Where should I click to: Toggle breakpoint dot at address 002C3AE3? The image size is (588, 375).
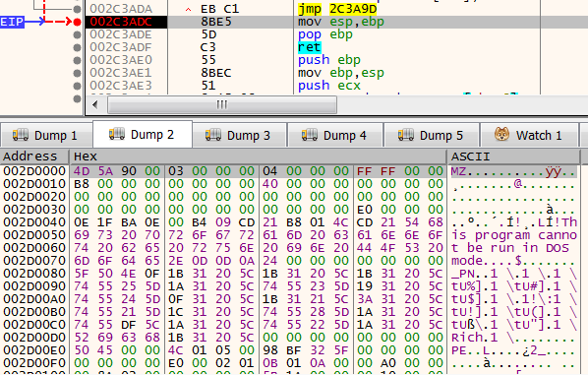coord(78,86)
